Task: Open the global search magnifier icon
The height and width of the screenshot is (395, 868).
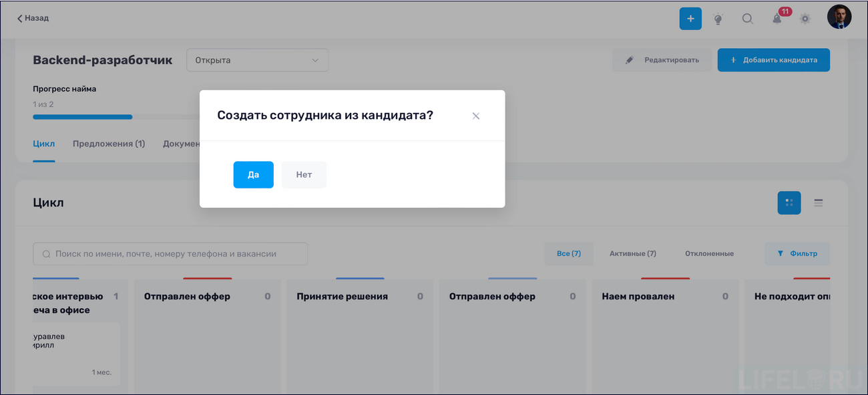Action: coord(748,19)
